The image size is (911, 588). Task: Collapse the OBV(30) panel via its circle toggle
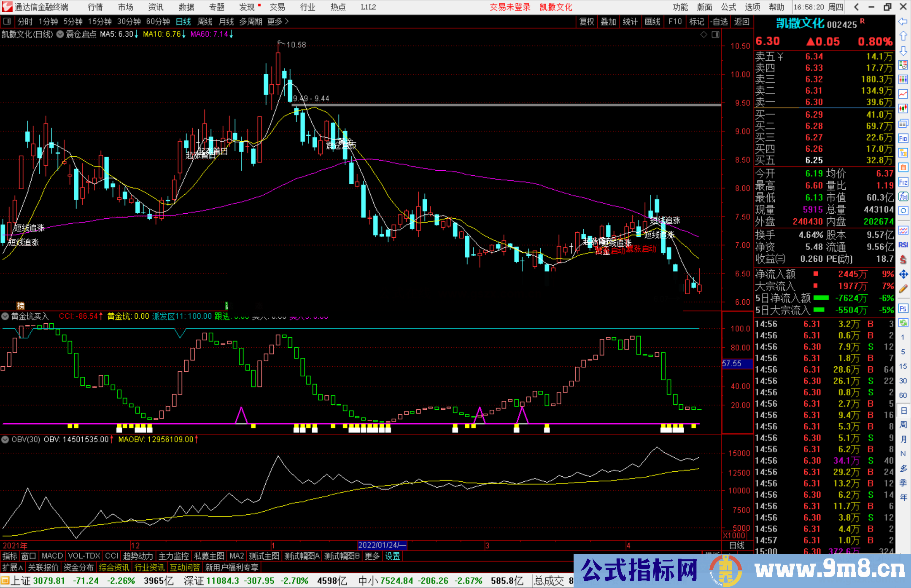pyautogui.click(x=5, y=440)
